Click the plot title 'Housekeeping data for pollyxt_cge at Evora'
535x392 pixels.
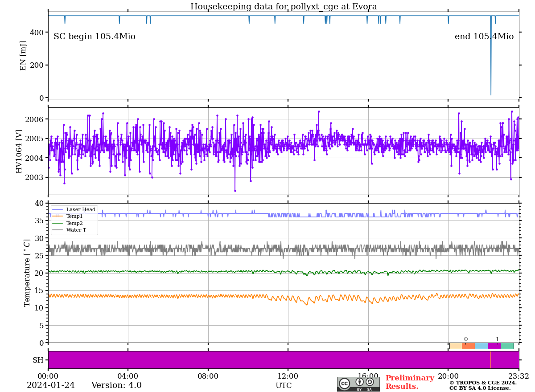coord(284,7)
